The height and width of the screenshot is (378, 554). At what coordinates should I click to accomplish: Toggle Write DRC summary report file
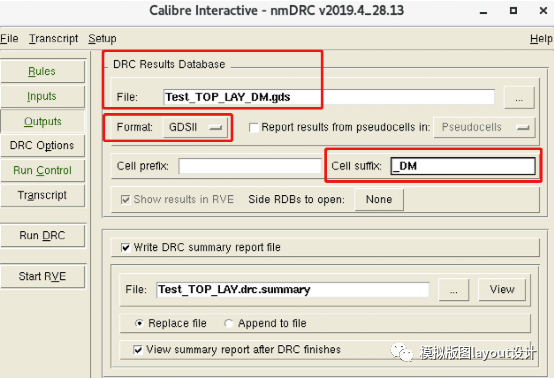pos(125,247)
